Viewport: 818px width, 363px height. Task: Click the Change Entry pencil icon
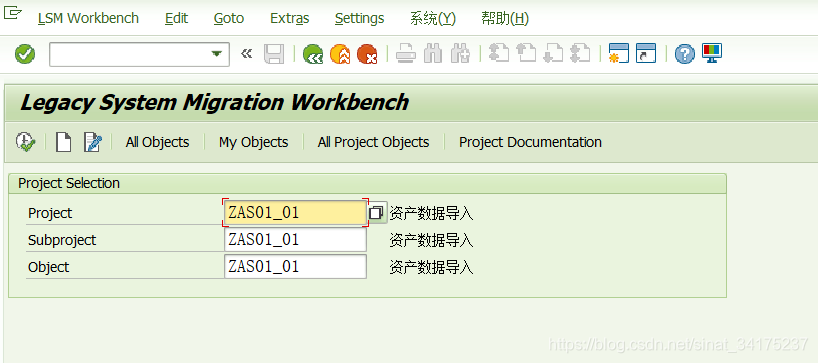(92, 142)
